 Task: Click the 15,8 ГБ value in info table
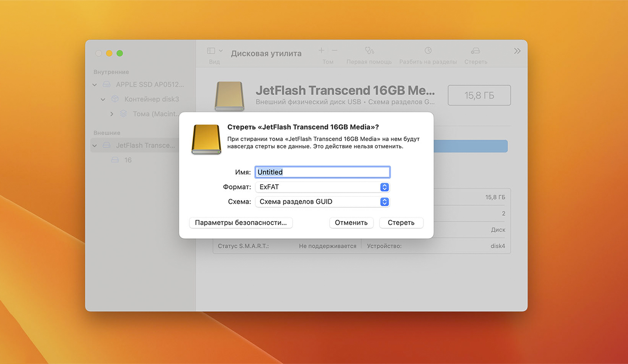pos(495,197)
